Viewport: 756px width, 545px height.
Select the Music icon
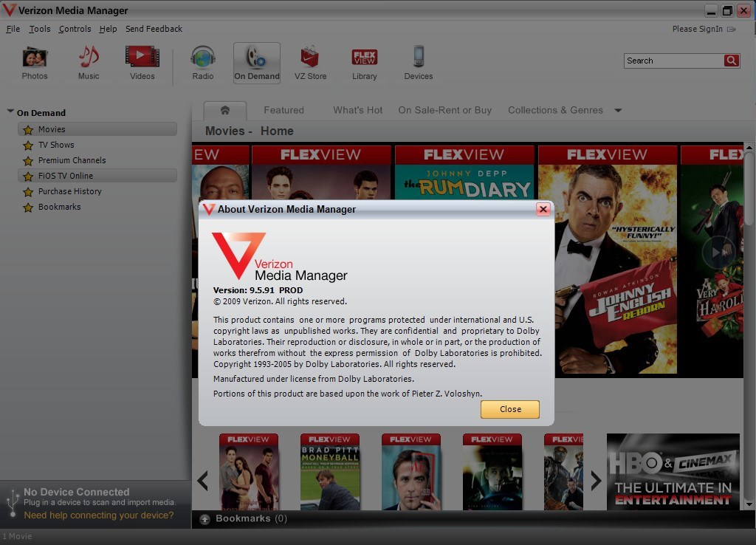[88, 62]
